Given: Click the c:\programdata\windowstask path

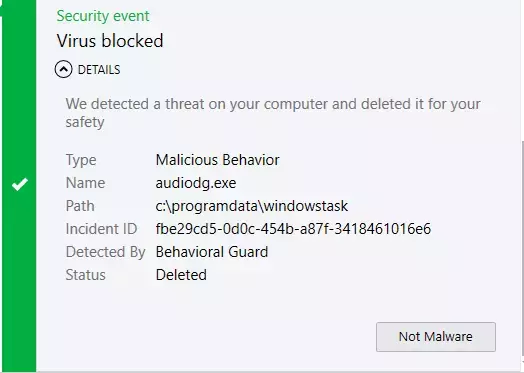Looking at the screenshot, I should [x=252, y=206].
